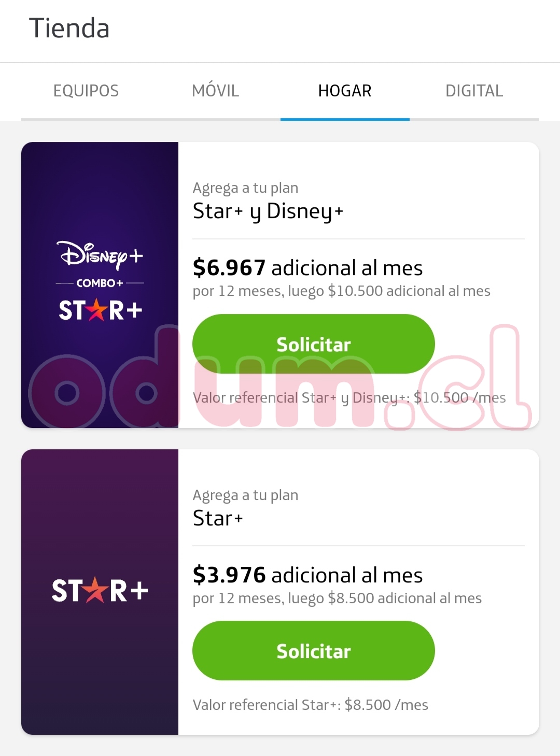Click the $6.967 adicional al mes price
The height and width of the screenshot is (756, 560).
coord(307,268)
